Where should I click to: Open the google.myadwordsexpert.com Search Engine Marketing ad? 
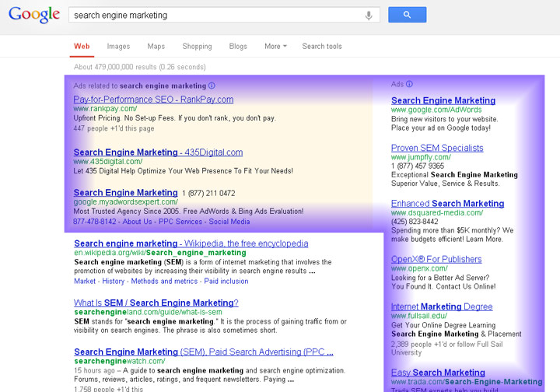(x=126, y=192)
